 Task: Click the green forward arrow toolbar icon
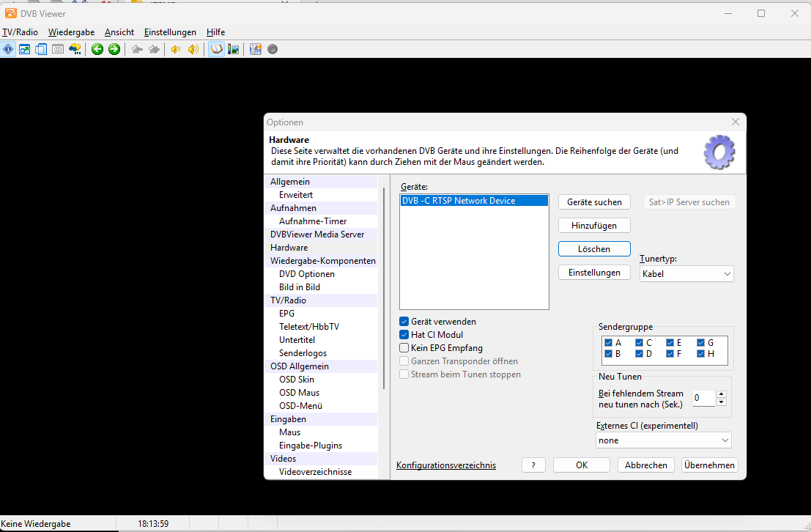tap(114, 49)
